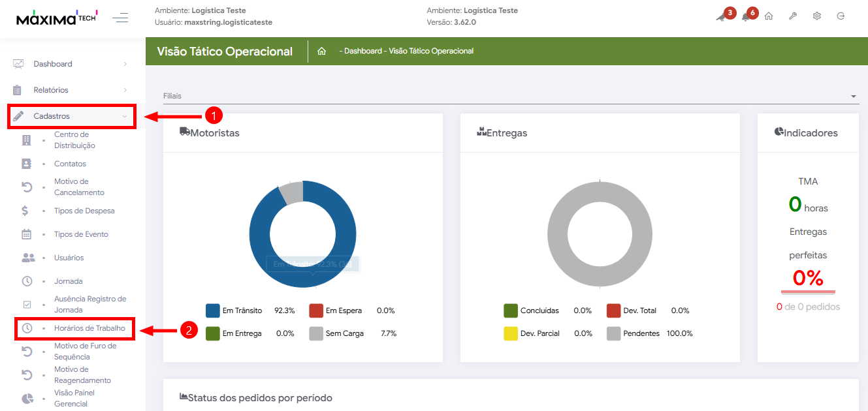
Task: Click the logout icon
Action: (841, 16)
